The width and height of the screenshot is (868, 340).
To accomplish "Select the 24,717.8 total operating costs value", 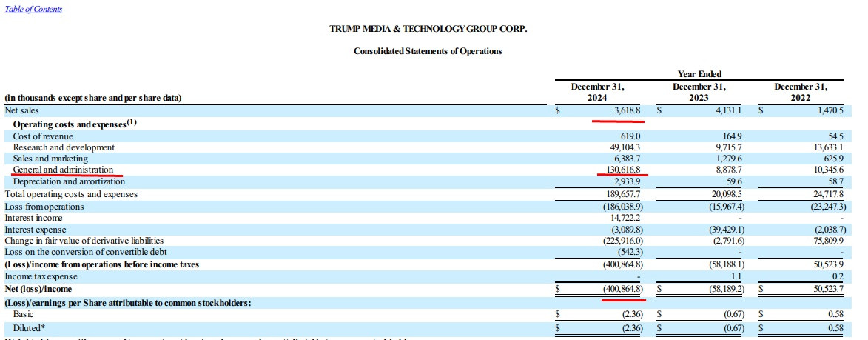I will click(827, 194).
